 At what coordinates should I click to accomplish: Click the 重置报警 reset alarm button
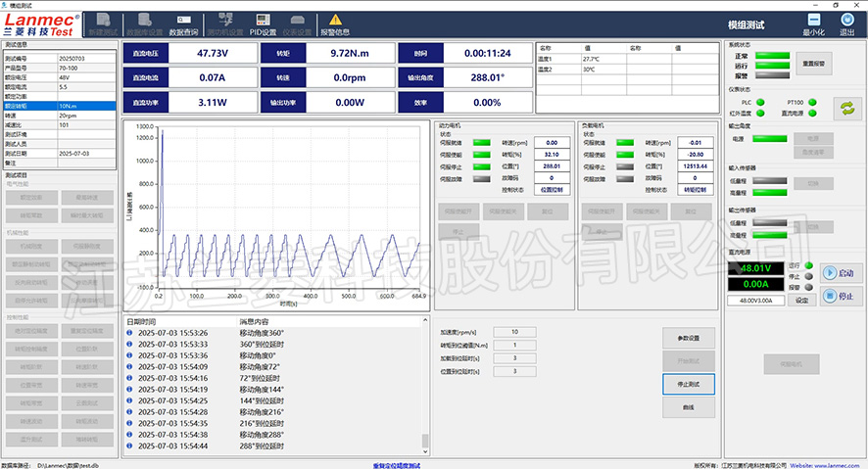814,64
